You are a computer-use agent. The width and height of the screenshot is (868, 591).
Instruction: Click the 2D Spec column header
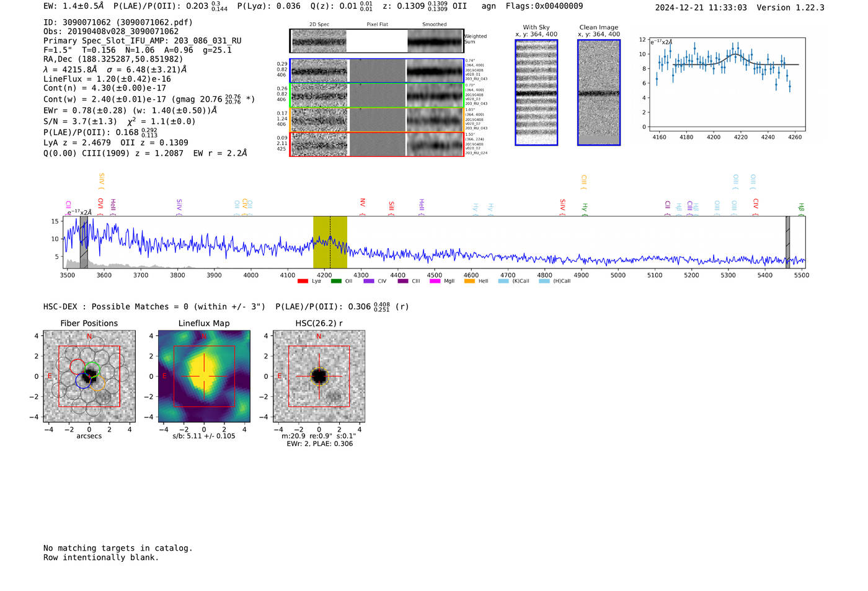[319, 25]
